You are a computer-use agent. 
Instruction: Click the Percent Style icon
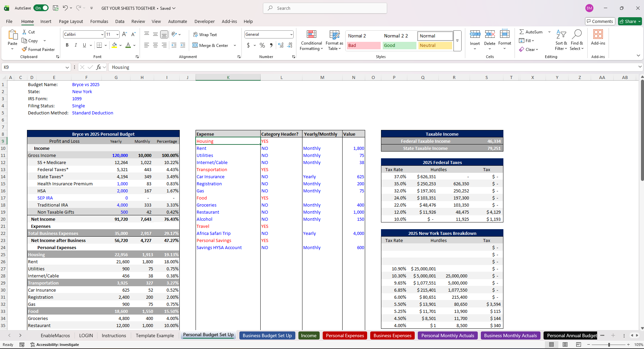click(262, 45)
